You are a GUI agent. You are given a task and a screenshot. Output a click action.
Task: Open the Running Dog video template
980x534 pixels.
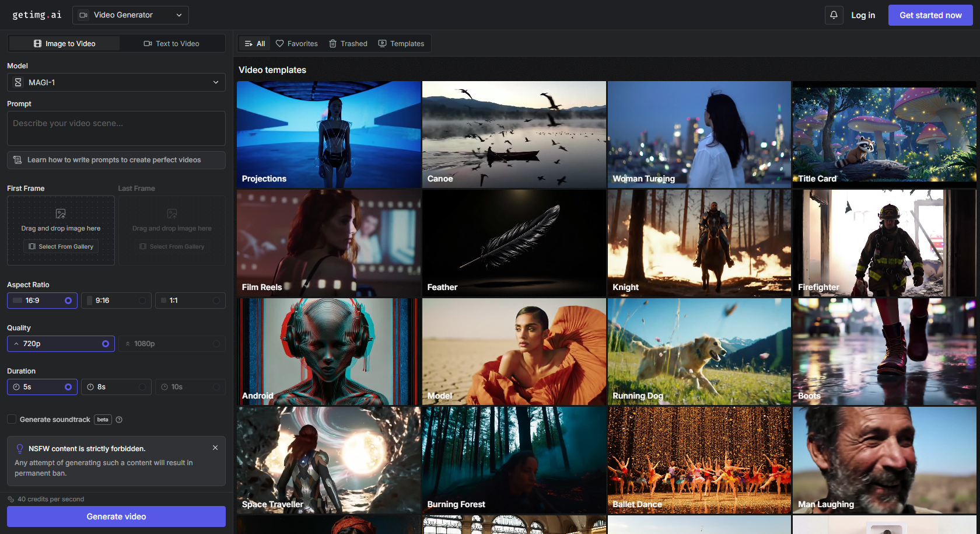tap(699, 351)
